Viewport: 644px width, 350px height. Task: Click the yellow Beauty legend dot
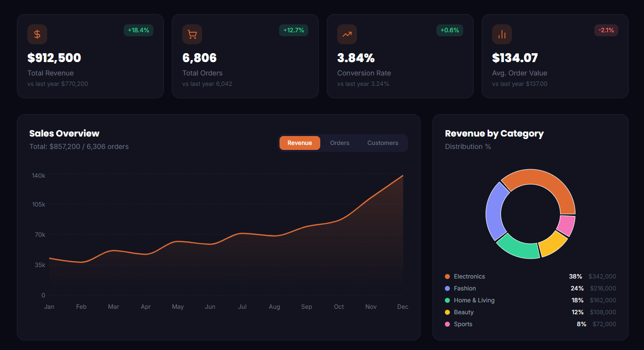[447, 312]
